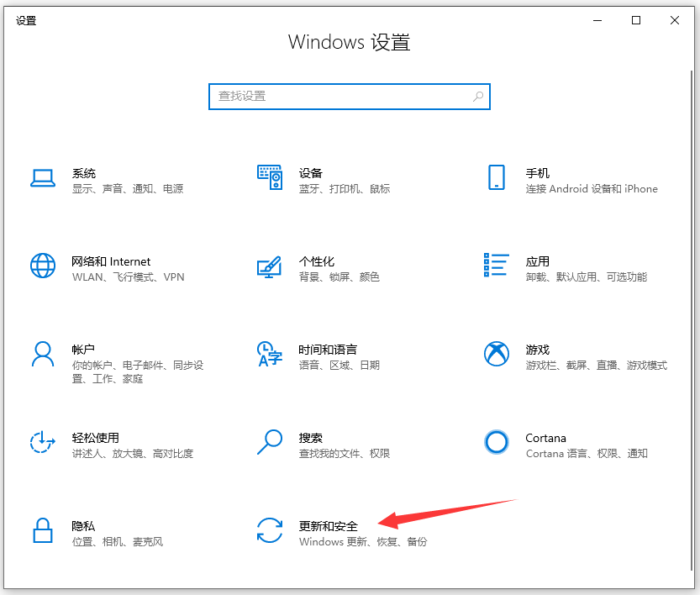Viewport: 700px width, 595px height.
Task: Click the 设备 keyboard and speaker icon
Action: [x=270, y=177]
